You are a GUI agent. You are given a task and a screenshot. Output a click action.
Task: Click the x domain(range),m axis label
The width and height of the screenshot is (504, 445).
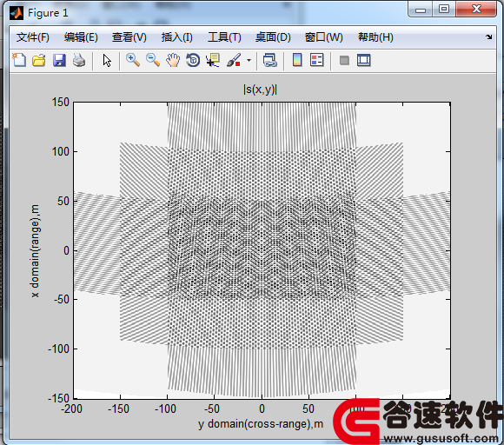point(35,251)
